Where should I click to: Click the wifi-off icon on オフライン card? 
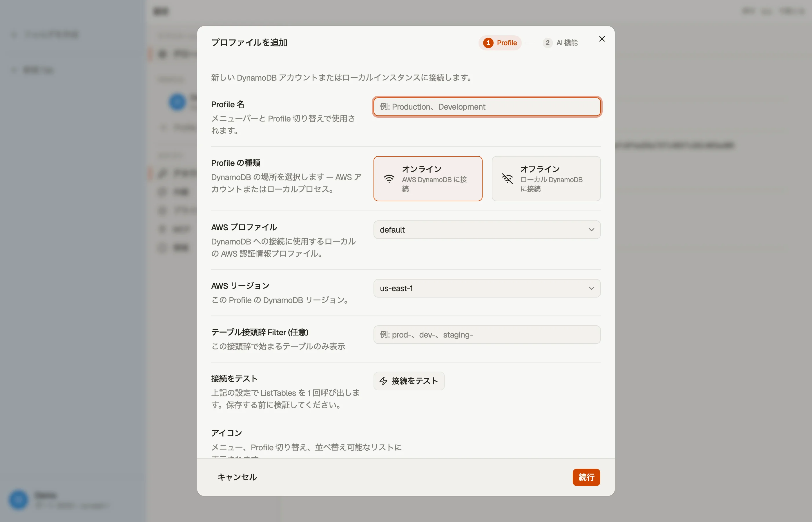tap(507, 179)
